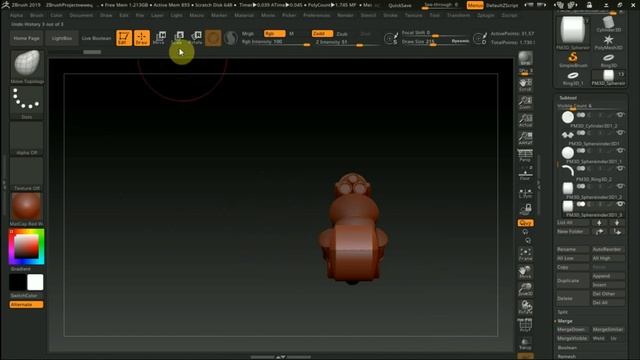Select the black secondary color swatch

pos(18,282)
